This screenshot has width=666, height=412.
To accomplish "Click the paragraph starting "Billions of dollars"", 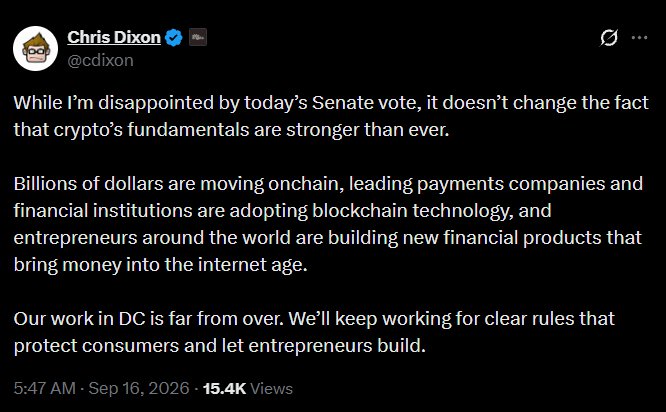I will 328,224.
